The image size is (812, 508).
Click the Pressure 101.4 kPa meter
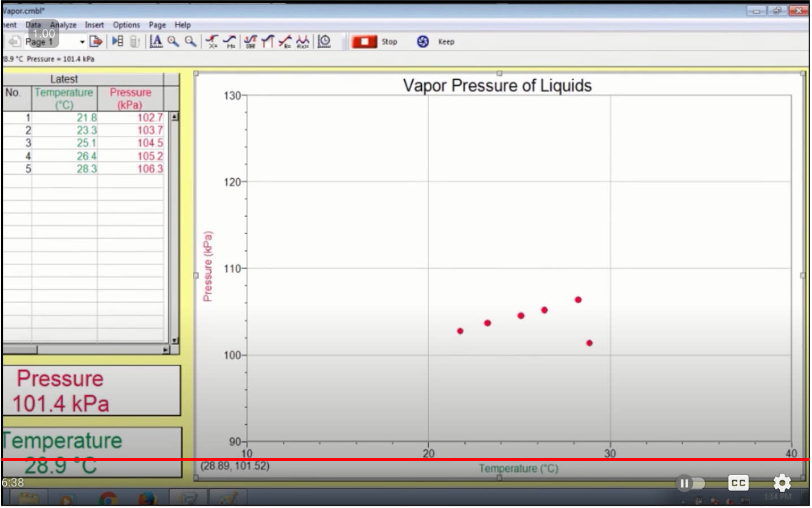click(91, 390)
